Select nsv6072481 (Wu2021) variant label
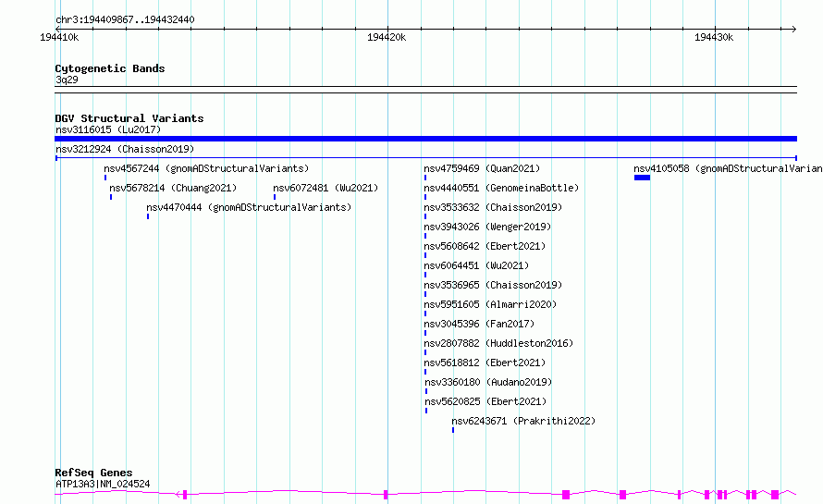Viewport: 823px width, 504px height. pyautogui.click(x=326, y=188)
